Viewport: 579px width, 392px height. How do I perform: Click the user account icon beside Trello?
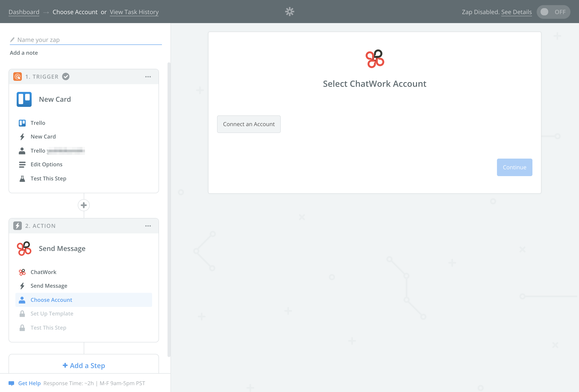[22, 150]
